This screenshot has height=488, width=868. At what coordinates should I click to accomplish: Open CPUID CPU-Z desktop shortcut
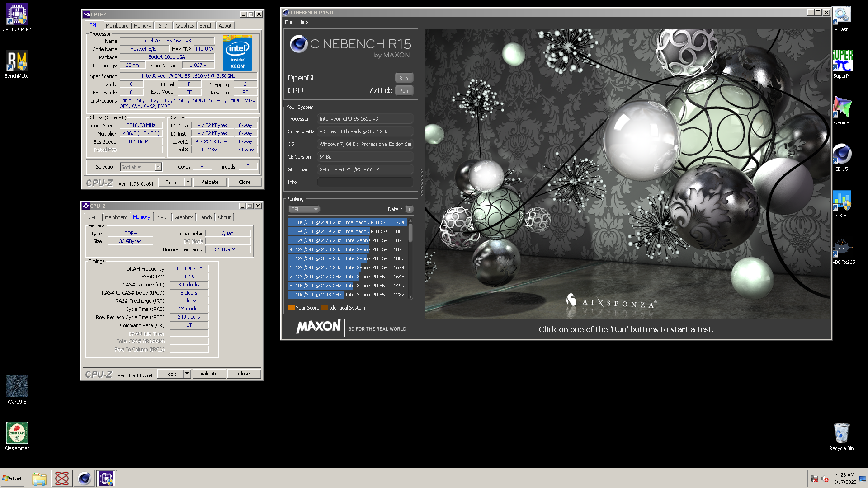point(17,18)
